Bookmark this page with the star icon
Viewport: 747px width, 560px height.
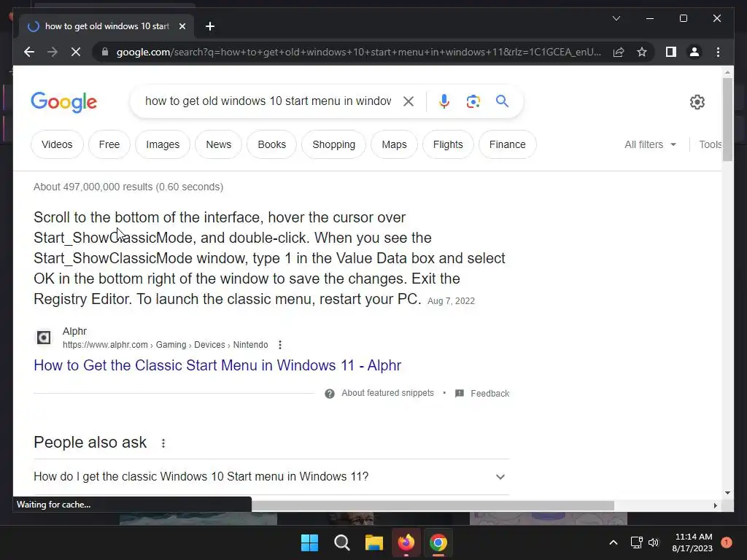[x=642, y=52]
